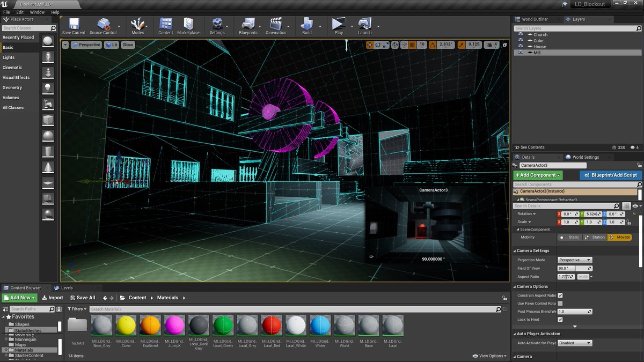Open the grid snap size 10 dropdown

(x=422, y=45)
